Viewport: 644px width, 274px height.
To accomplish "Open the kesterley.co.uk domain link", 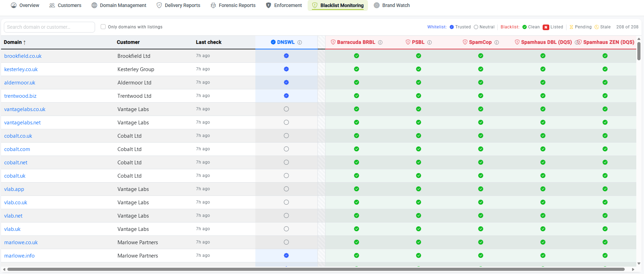I will pos(21,69).
